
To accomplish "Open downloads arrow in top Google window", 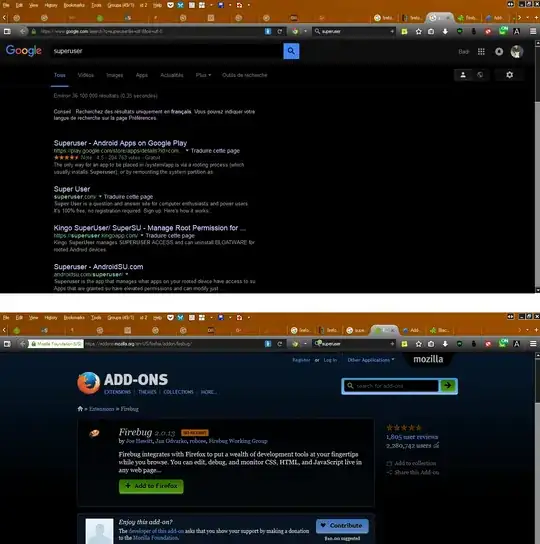I will coord(445,32).
